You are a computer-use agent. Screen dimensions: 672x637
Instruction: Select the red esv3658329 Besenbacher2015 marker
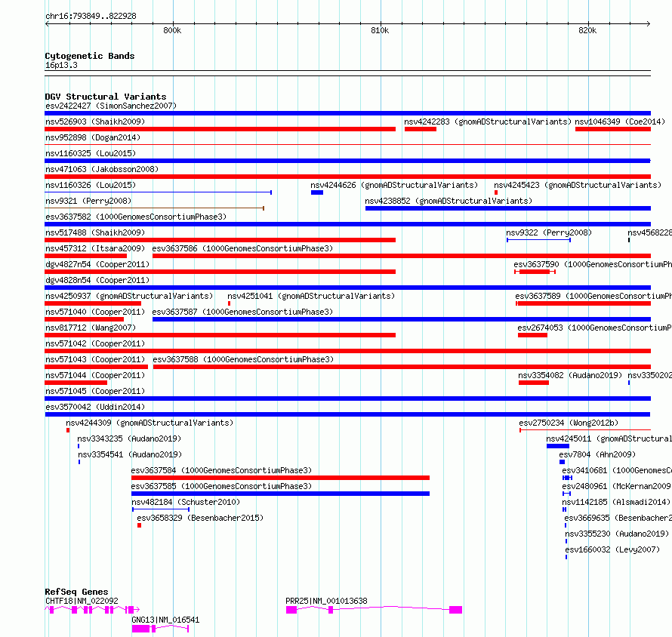[139, 525]
